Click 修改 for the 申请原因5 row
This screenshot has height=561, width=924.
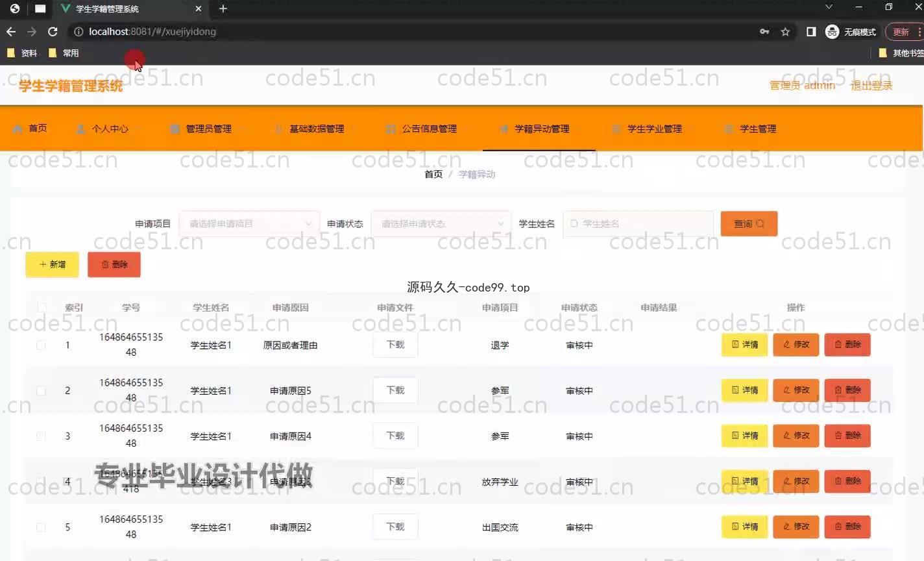(796, 390)
